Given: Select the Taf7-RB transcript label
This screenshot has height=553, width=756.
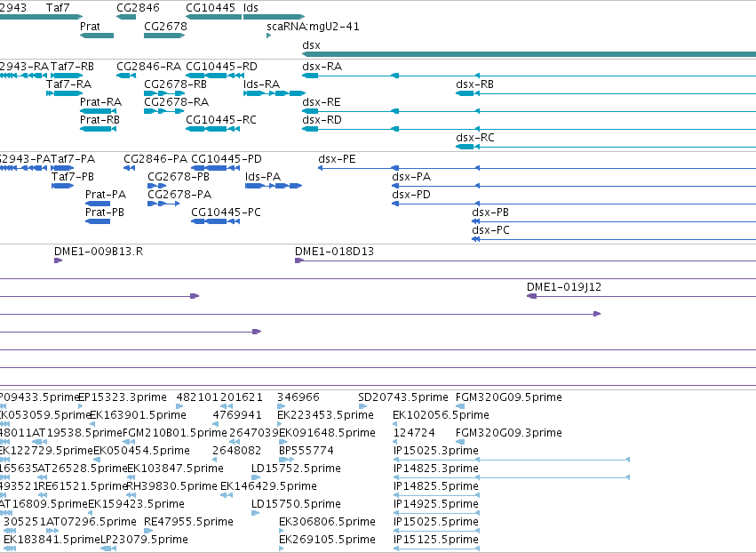Looking at the screenshot, I should coord(72,66).
